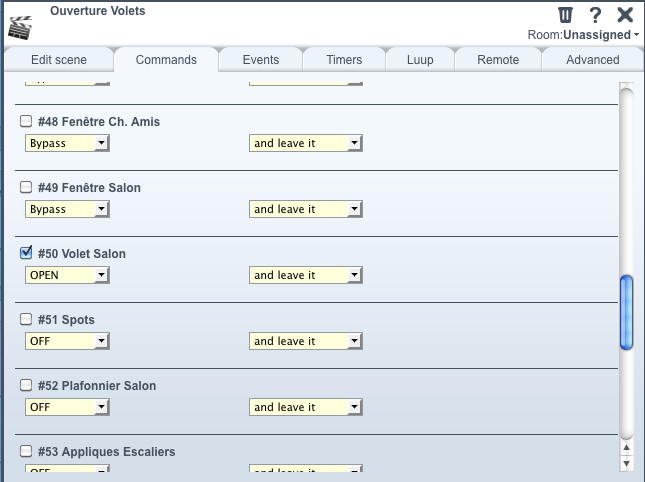Expand the Bypass dropdown for Fenêtre Salon
The width and height of the screenshot is (645, 482).
pyautogui.click(x=67, y=209)
